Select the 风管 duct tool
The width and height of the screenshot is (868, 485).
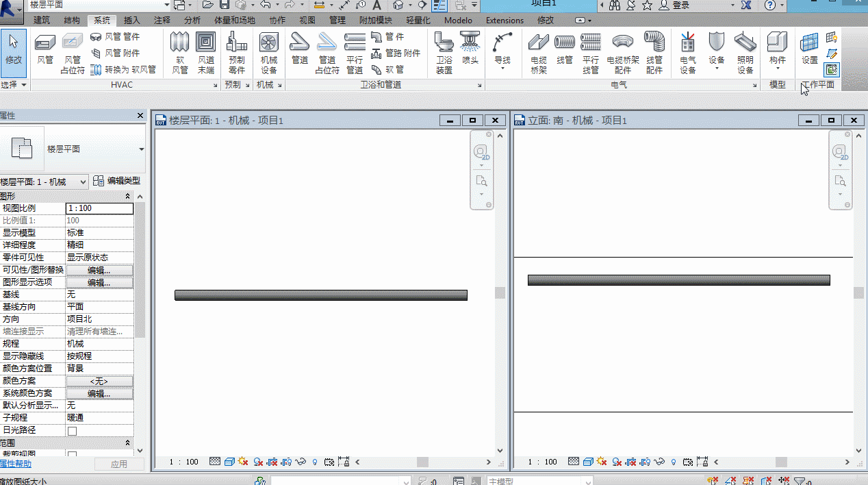45,49
